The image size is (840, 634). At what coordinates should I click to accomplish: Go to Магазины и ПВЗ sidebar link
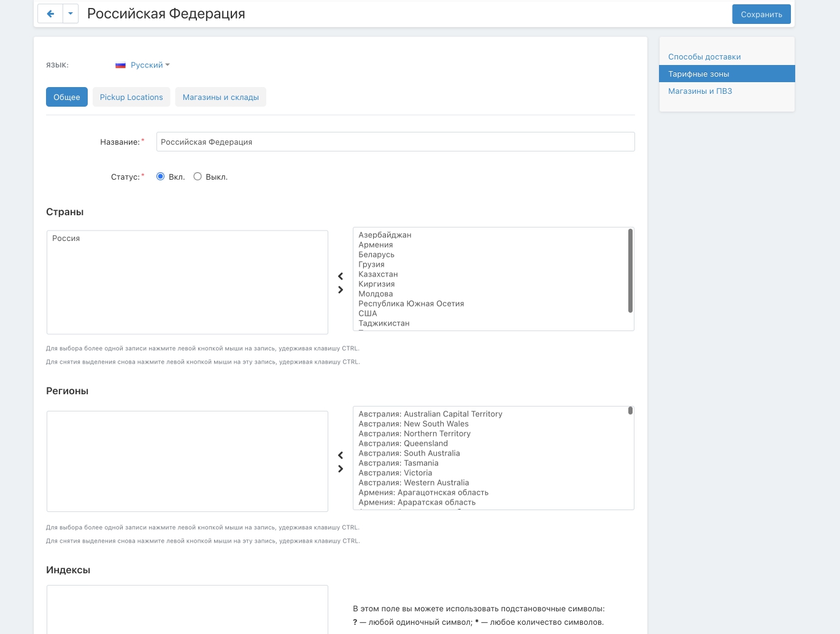click(x=700, y=91)
